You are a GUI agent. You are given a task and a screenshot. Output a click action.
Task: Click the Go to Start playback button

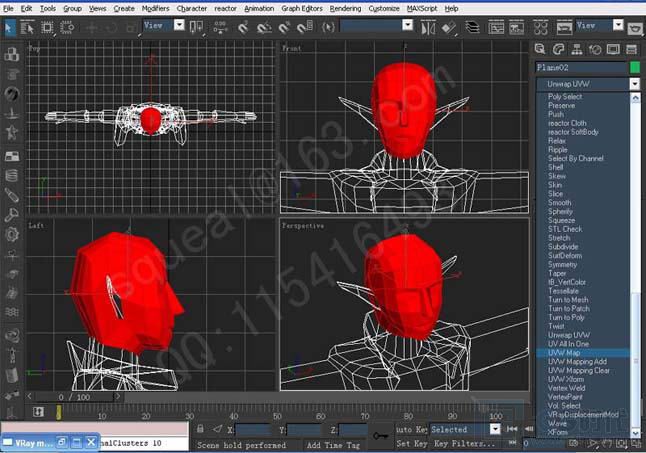click(x=512, y=429)
